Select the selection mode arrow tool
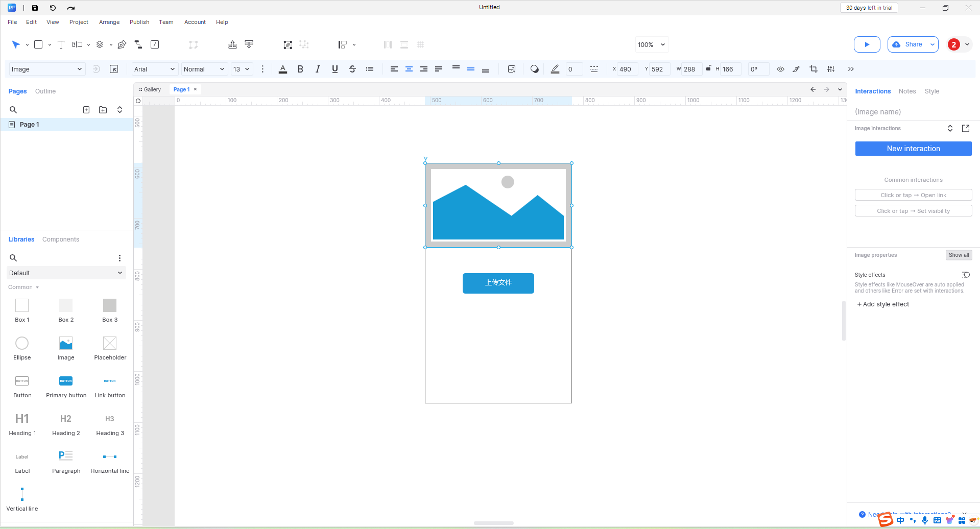 [x=16, y=44]
